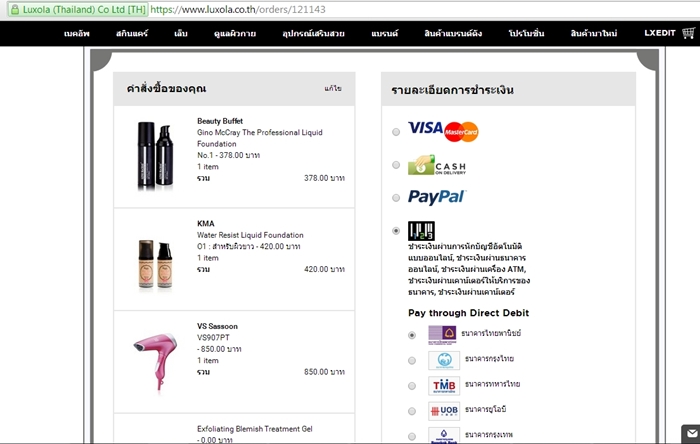Viewport: 700px width, 444px height.
Task: Choose ธนาคารยูโอบี radio button
Action: (x=412, y=411)
